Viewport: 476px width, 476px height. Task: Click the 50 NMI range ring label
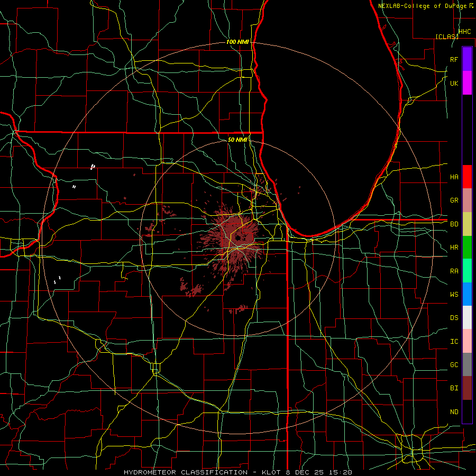pos(237,140)
